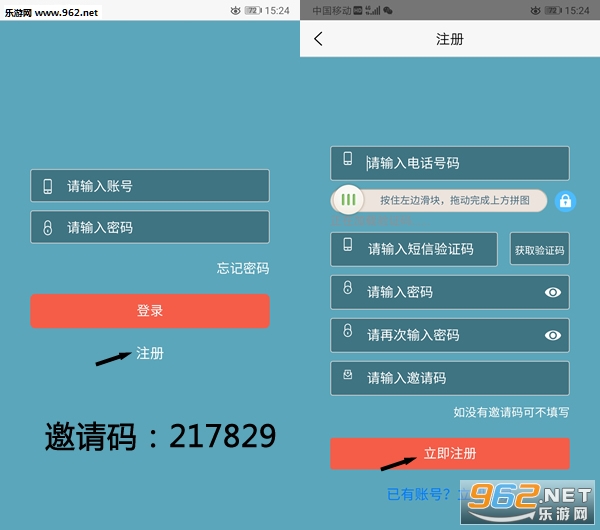This screenshot has width=600, height=530.
Task: Tap the eye-care icon in right status bar
Action: pyautogui.click(x=535, y=11)
